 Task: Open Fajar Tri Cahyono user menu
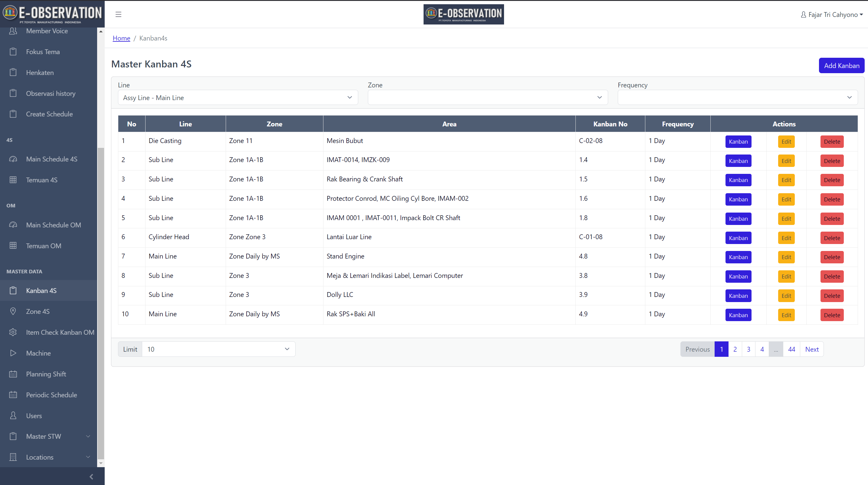tap(832, 15)
